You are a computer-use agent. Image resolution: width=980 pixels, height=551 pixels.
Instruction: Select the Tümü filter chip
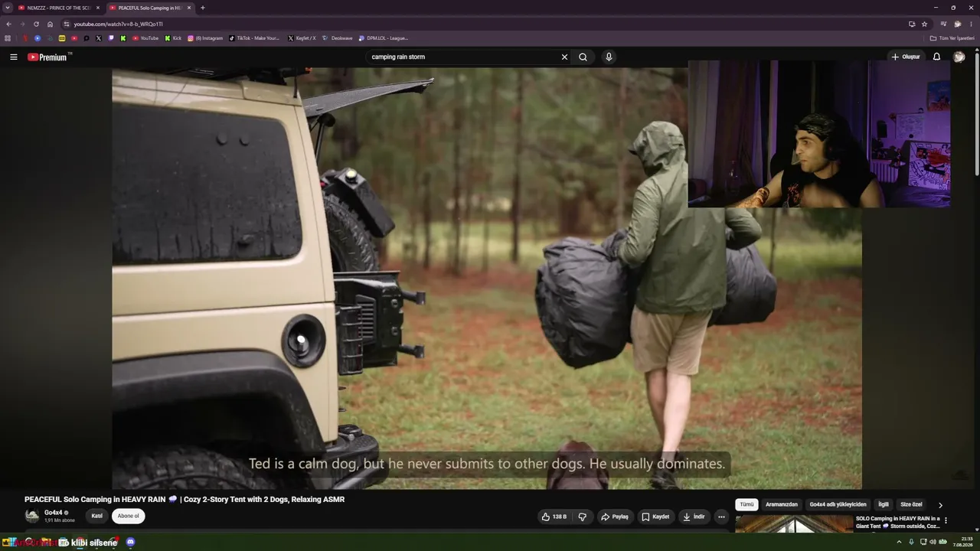(746, 504)
